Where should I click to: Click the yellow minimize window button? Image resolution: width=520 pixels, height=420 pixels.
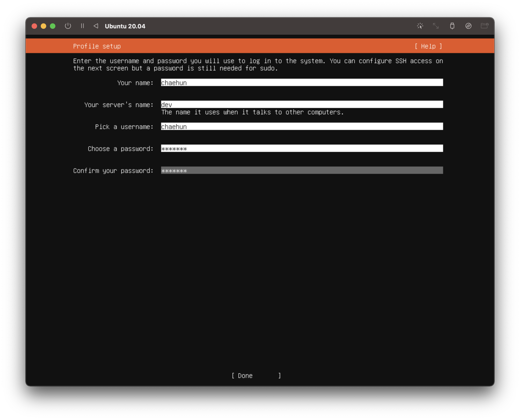(43, 26)
